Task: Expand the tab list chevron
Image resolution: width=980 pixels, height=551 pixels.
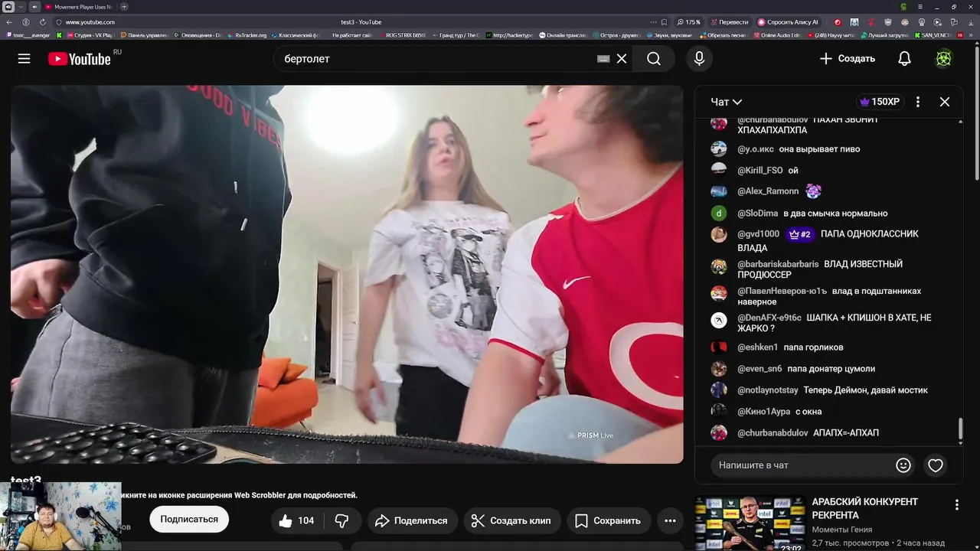Action: click(21, 7)
